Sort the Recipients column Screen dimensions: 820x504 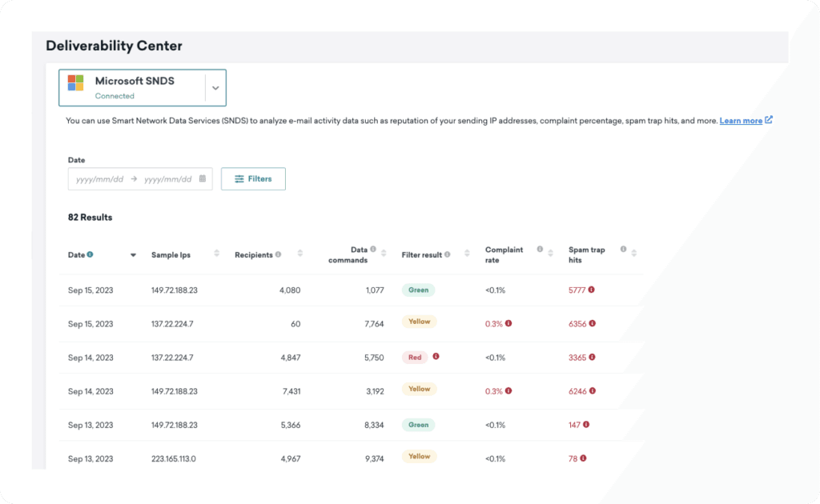coord(300,254)
